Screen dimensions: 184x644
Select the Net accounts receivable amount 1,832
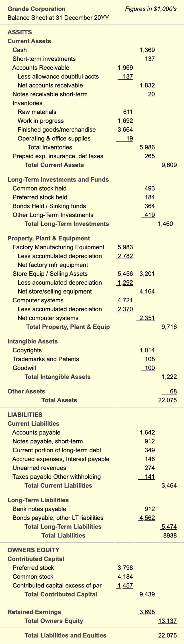[x=147, y=85]
